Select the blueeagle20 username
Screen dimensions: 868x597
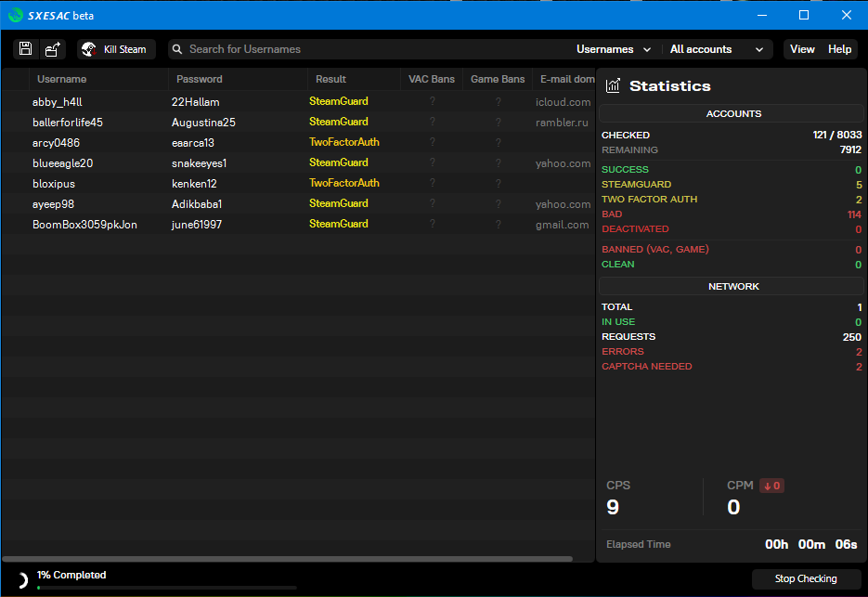[62, 163]
